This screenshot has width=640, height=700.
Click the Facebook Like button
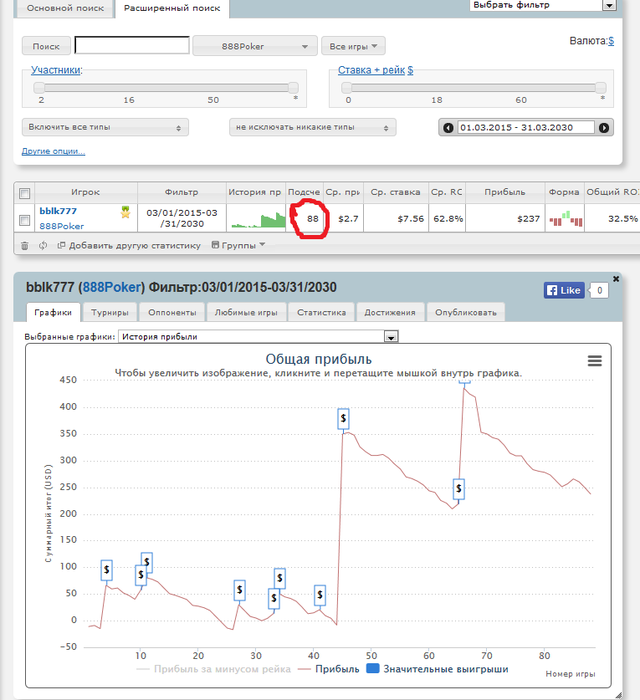pyautogui.click(x=564, y=291)
